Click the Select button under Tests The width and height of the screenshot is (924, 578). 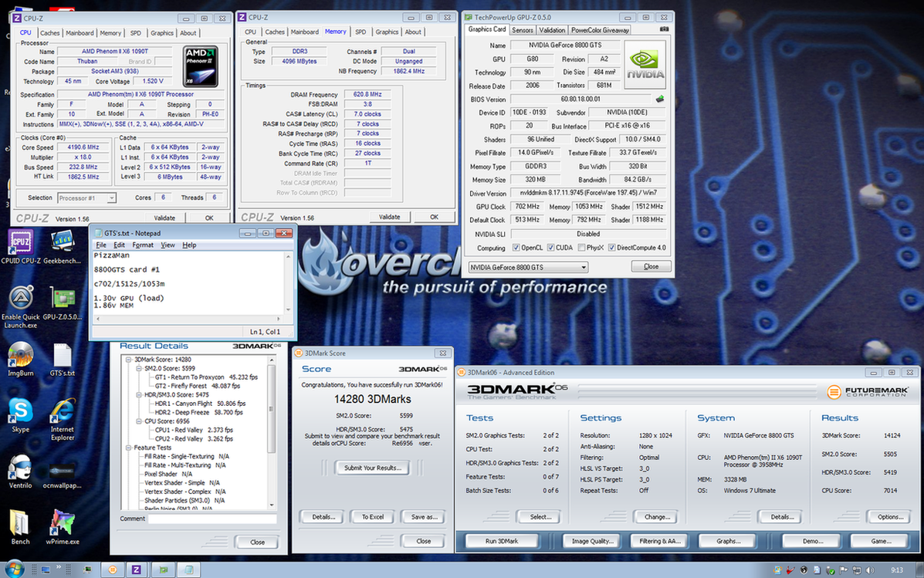click(x=540, y=517)
